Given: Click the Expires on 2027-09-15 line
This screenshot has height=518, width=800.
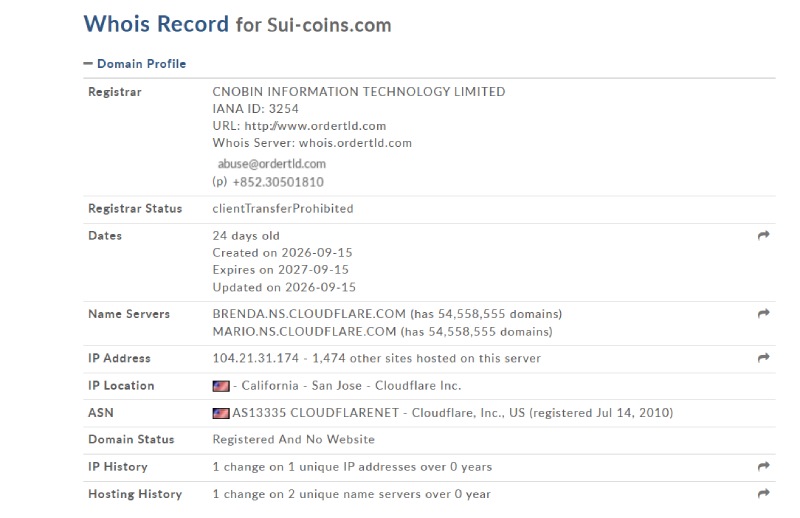Looking at the screenshot, I should pyautogui.click(x=281, y=269).
